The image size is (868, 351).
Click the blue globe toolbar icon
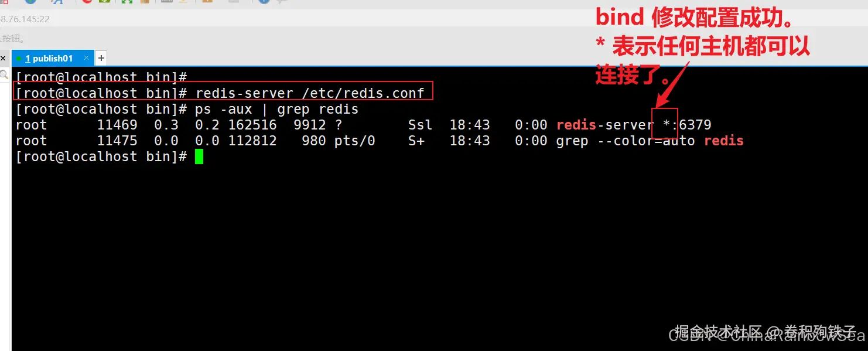tap(30, 2)
